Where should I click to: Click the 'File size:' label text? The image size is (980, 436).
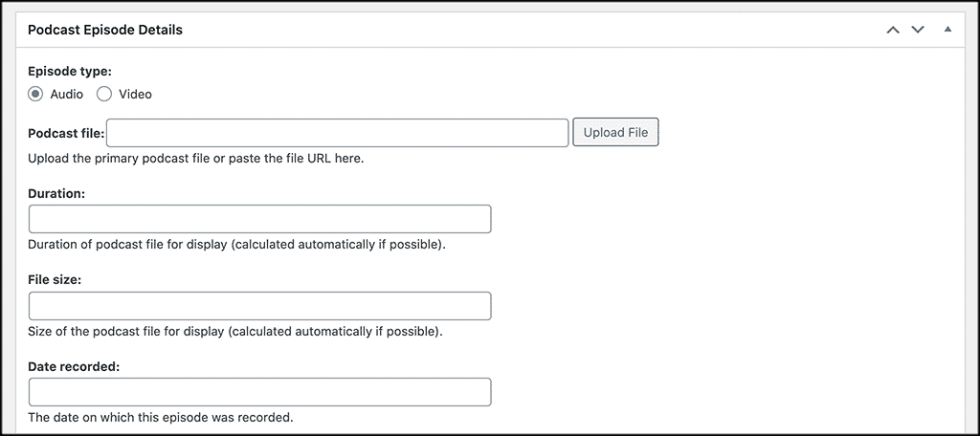(55, 280)
